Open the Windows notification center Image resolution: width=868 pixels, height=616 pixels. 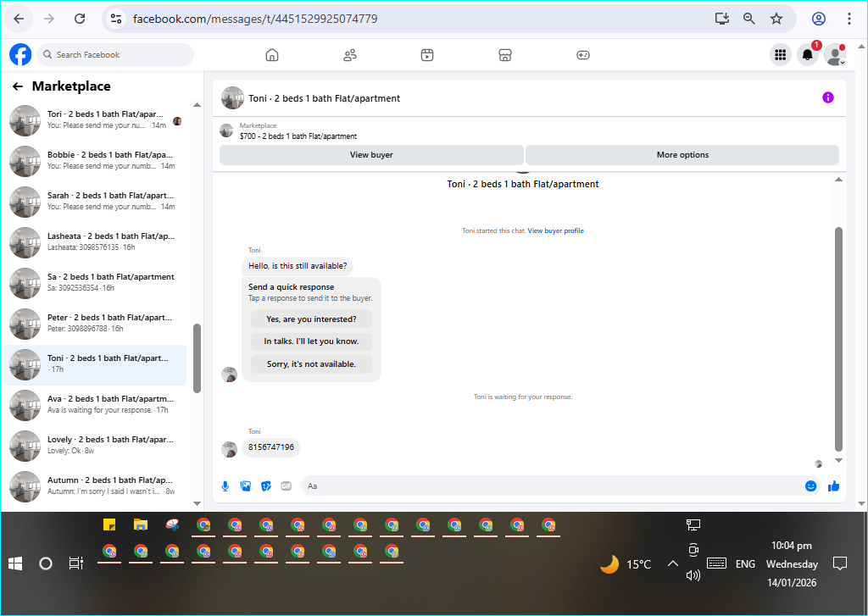pos(840,563)
